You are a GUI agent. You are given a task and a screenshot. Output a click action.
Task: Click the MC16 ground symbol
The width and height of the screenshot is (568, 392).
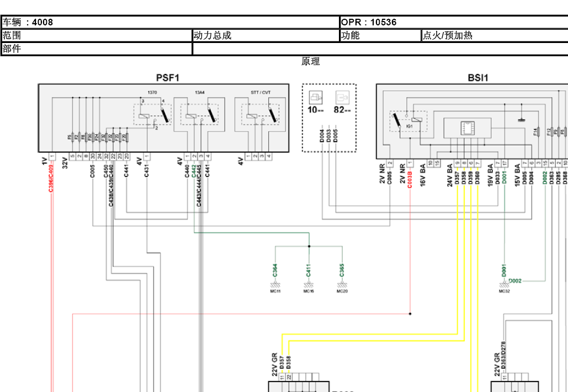pyautogui.click(x=309, y=286)
